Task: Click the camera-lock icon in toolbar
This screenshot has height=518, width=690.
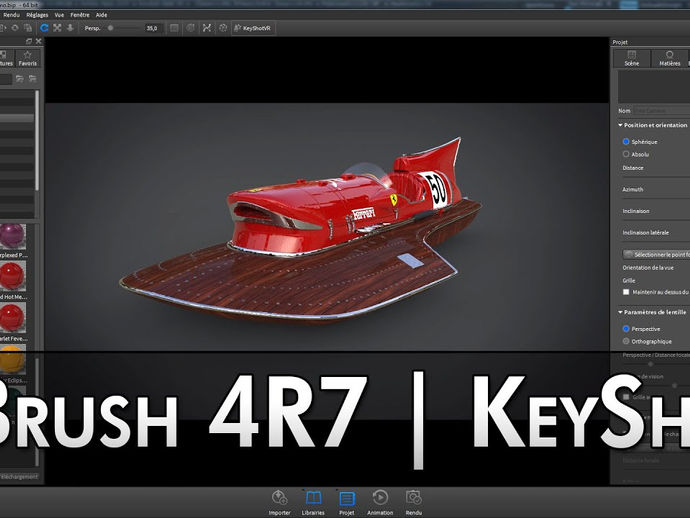Action: click(x=191, y=28)
